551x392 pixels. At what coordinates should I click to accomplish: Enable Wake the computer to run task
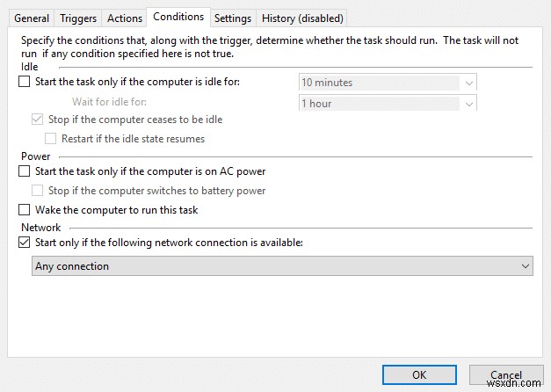(24, 210)
